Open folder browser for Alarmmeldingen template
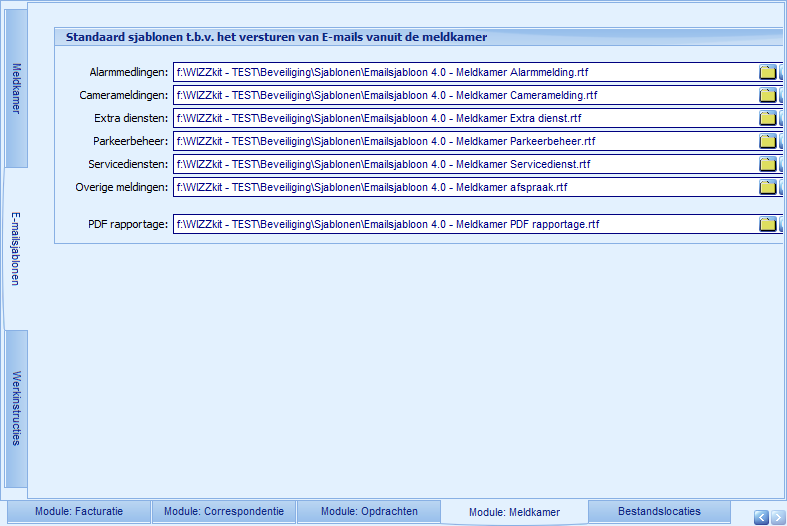 (x=767, y=73)
